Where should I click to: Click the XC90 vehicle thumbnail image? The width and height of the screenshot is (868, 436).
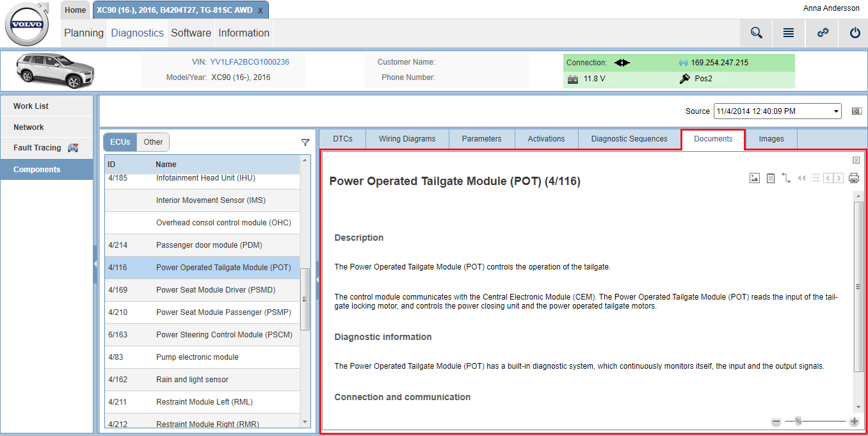tap(56, 70)
